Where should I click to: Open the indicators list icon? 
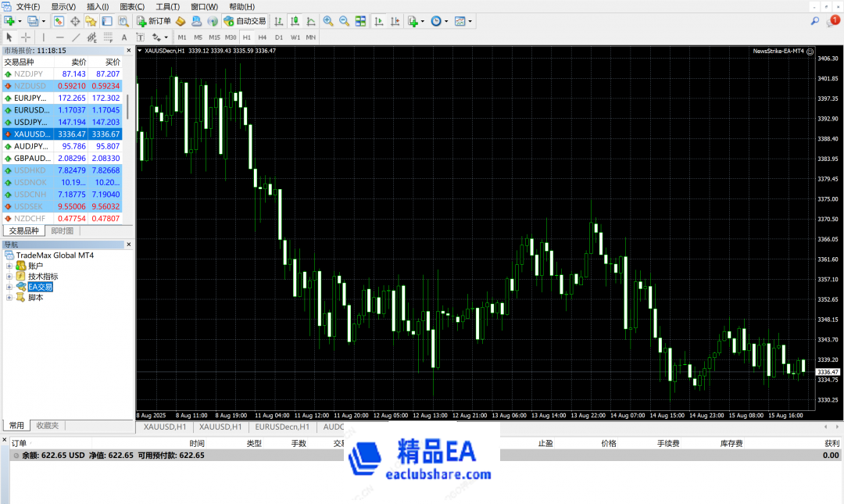coord(413,21)
